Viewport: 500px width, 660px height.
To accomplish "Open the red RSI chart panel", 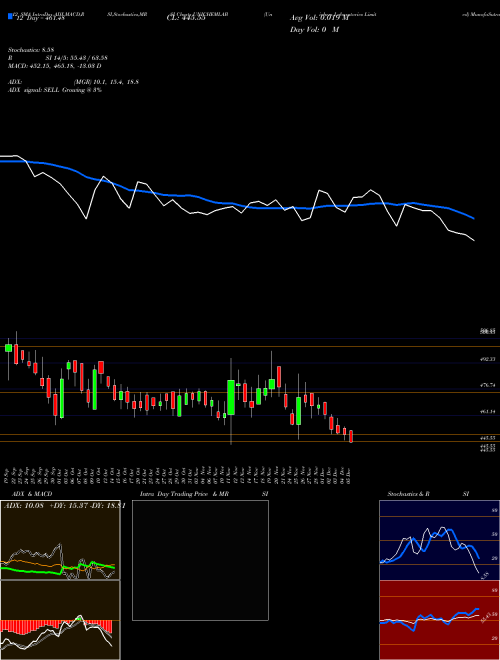I will coord(439,620).
